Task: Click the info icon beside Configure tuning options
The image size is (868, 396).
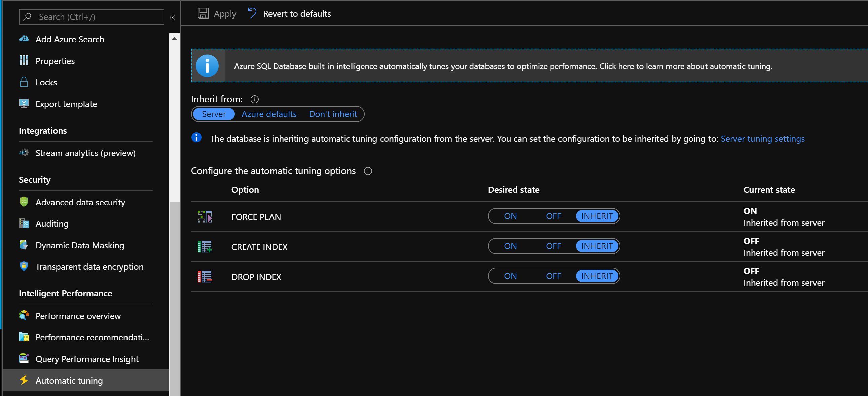Action: coord(368,171)
